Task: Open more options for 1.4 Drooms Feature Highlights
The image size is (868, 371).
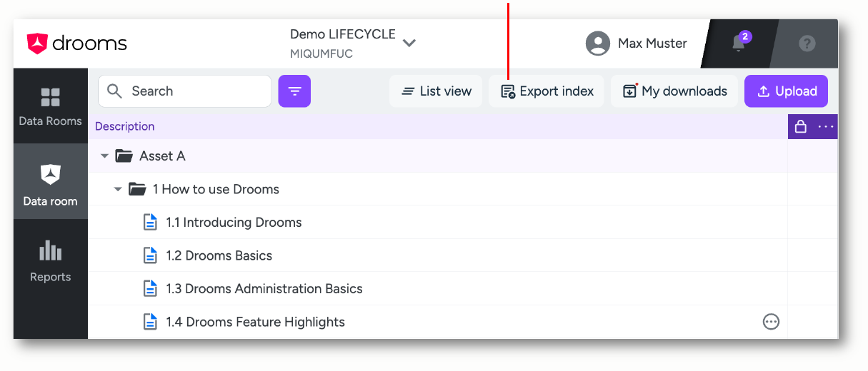Action: click(x=771, y=322)
